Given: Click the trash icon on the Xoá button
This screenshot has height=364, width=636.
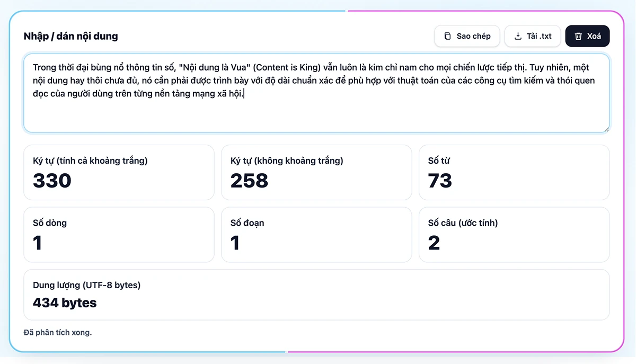Looking at the screenshot, I should tap(577, 35).
